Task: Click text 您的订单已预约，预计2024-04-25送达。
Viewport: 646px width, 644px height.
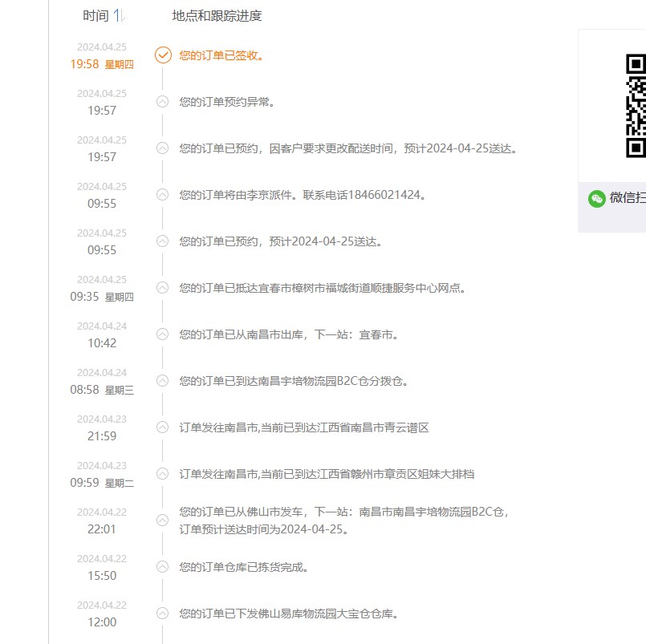Action: click(x=281, y=241)
